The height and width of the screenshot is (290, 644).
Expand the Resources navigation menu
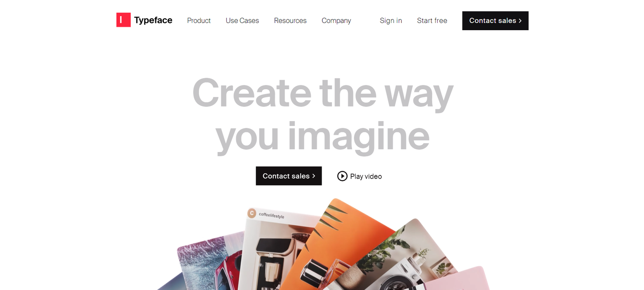[290, 21]
